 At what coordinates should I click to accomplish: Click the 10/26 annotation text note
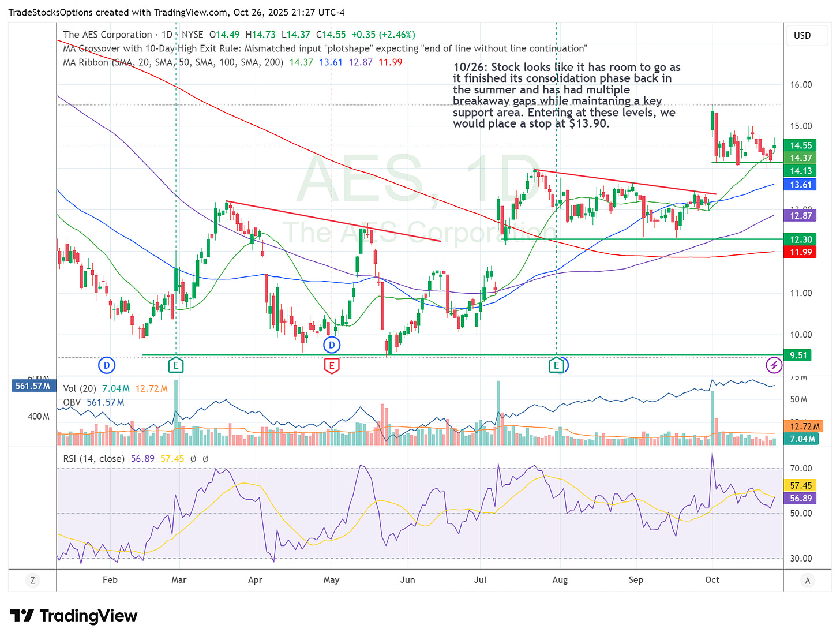point(567,95)
